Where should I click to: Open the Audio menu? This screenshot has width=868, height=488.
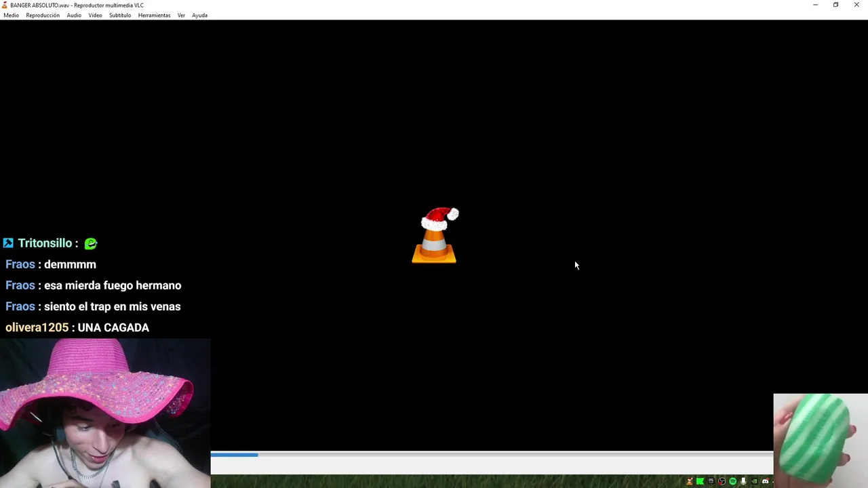tap(74, 15)
